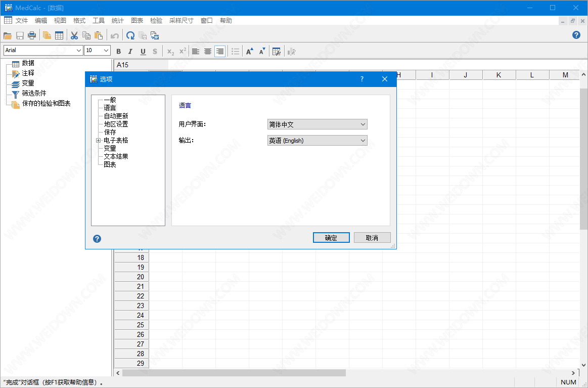The height and width of the screenshot is (388, 588).
Task: Click the 确定 button
Action: [331, 238]
